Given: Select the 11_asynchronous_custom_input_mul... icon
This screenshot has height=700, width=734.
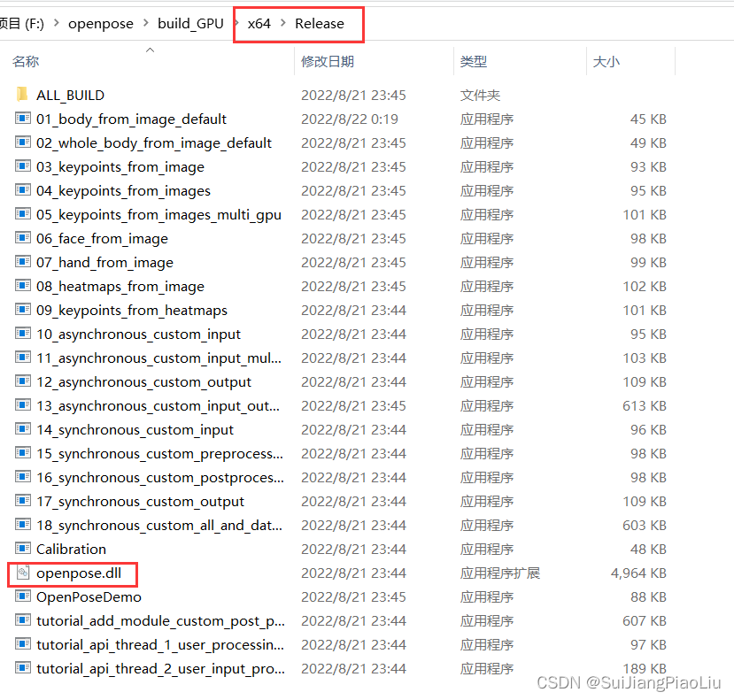Looking at the screenshot, I should coord(23,357).
